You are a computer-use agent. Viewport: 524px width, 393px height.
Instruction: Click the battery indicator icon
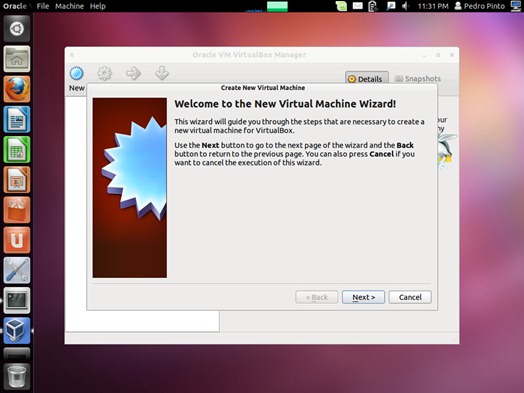[373, 6]
